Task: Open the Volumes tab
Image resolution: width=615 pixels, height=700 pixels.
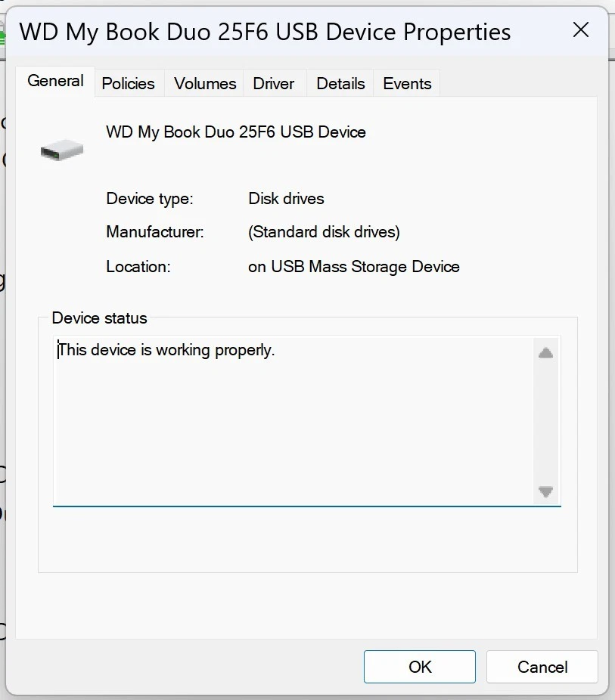Action: click(x=203, y=83)
